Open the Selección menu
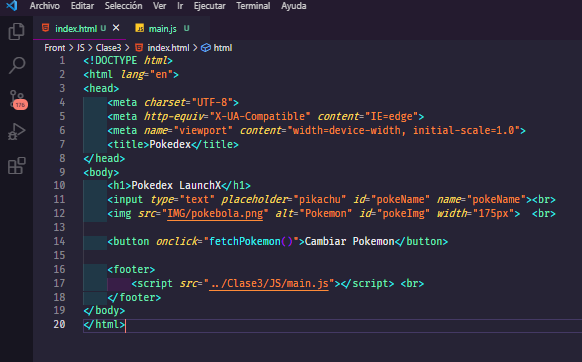The width and height of the screenshot is (582, 362). pos(123,6)
